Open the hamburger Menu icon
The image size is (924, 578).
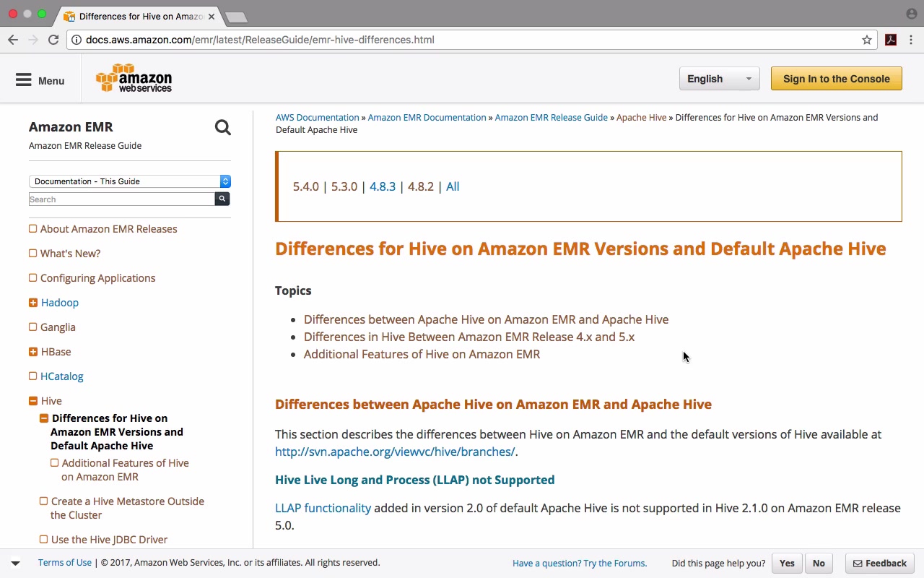24,79
